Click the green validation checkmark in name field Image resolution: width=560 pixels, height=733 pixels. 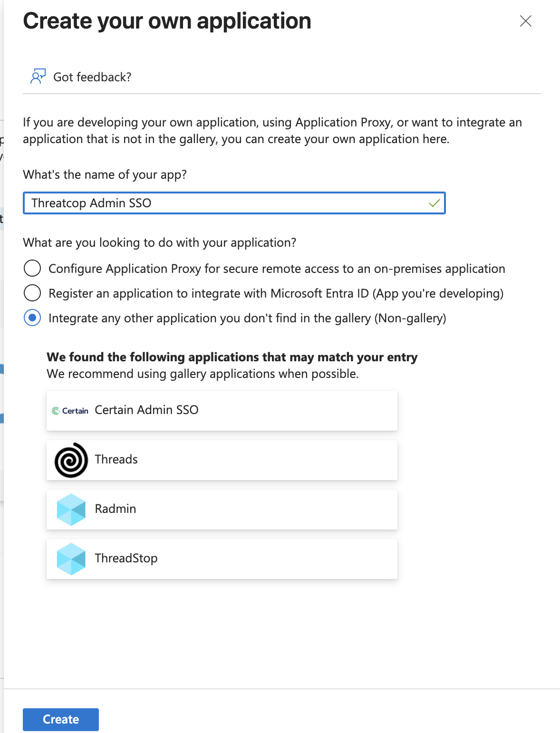(434, 203)
